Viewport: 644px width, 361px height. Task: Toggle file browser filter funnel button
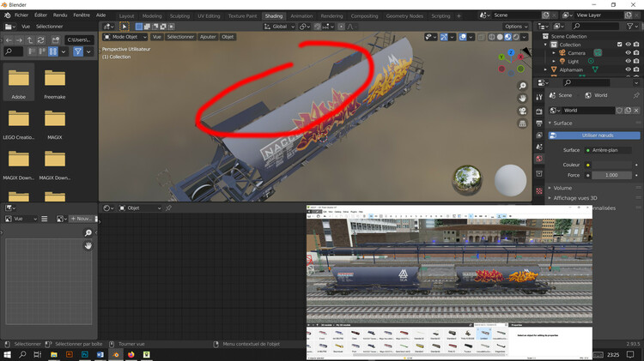click(77, 51)
